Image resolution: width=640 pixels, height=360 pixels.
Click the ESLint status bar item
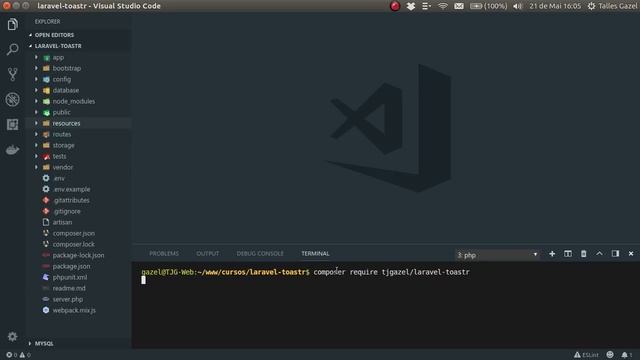click(x=586, y=355)
